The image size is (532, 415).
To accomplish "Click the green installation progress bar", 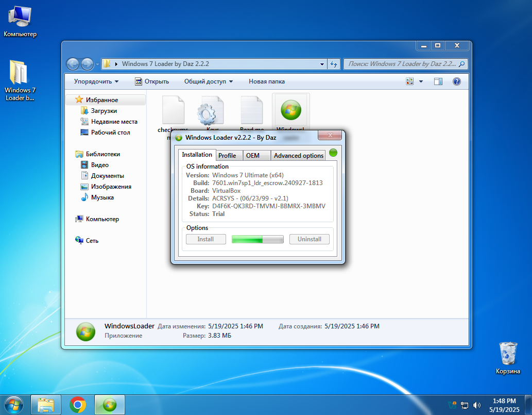I will pyautogui.click(x=257, y=239).
